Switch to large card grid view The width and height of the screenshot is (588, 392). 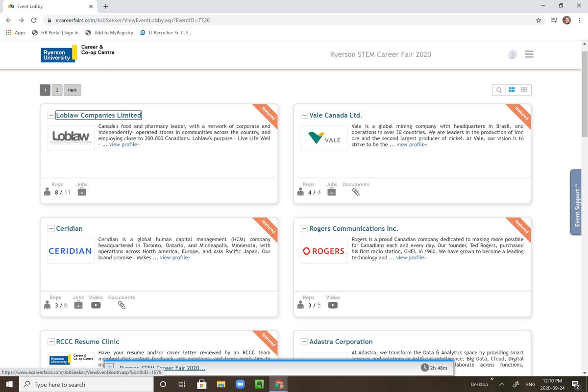512,90
